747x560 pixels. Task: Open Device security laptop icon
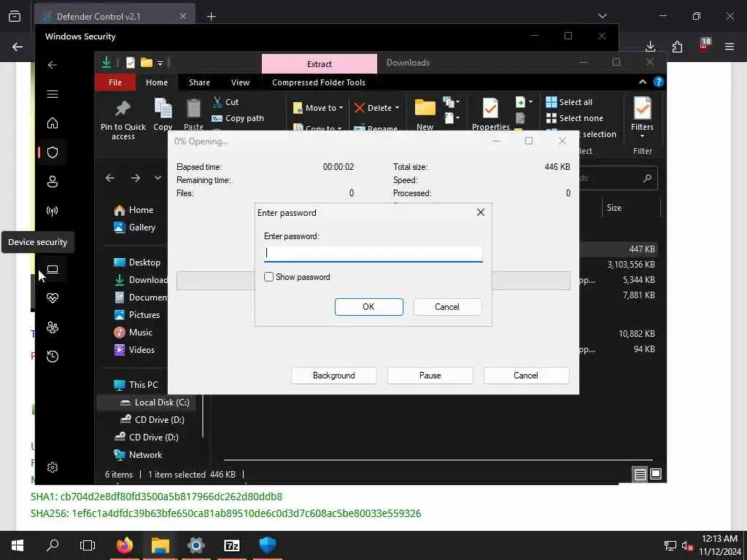coord(53,269)
